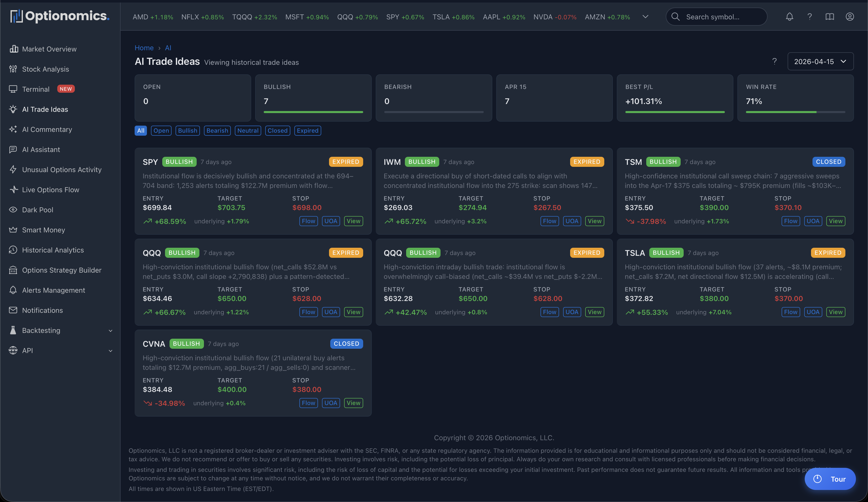This screenshot has height=502, width=868.
Task: Click the Stock Analysis sliders icon
Action: tap(13, 69)
